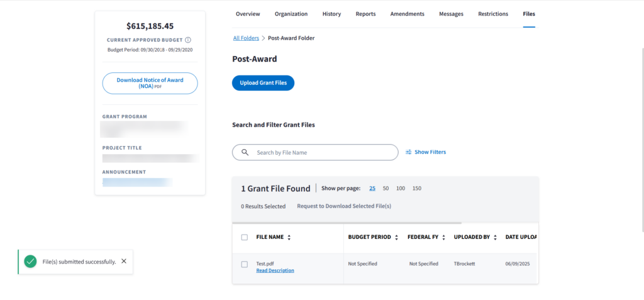Dismiss the success notification with X

coord(124,261)
